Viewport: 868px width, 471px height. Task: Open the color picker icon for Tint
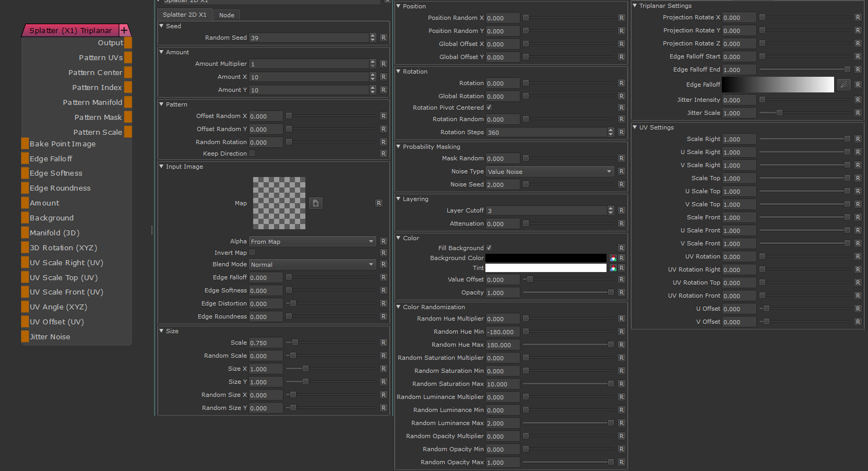(613, 268)
